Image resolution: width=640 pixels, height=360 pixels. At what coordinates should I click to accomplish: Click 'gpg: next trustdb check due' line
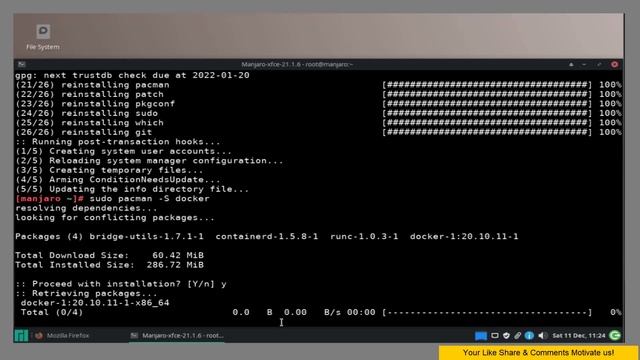click(x=132, y=76)
